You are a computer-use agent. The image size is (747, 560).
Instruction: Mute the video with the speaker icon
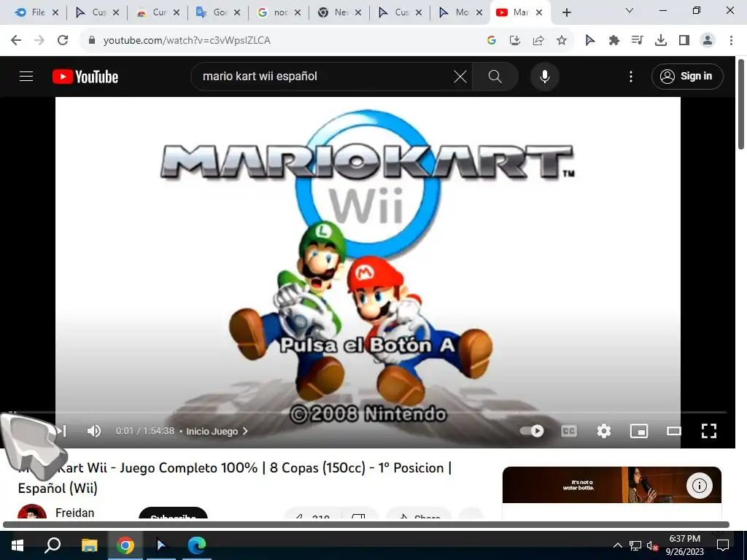[94, 430]
